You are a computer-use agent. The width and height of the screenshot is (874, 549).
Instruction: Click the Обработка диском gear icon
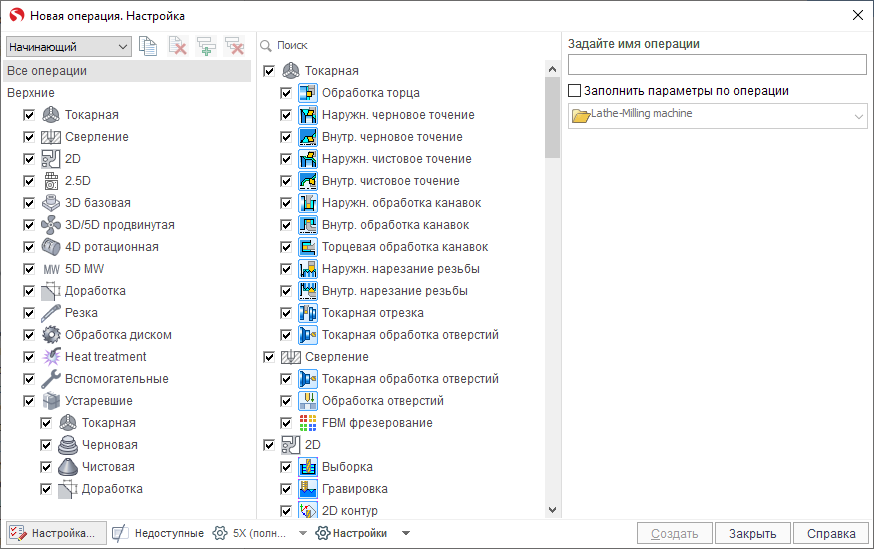point(52,335)
